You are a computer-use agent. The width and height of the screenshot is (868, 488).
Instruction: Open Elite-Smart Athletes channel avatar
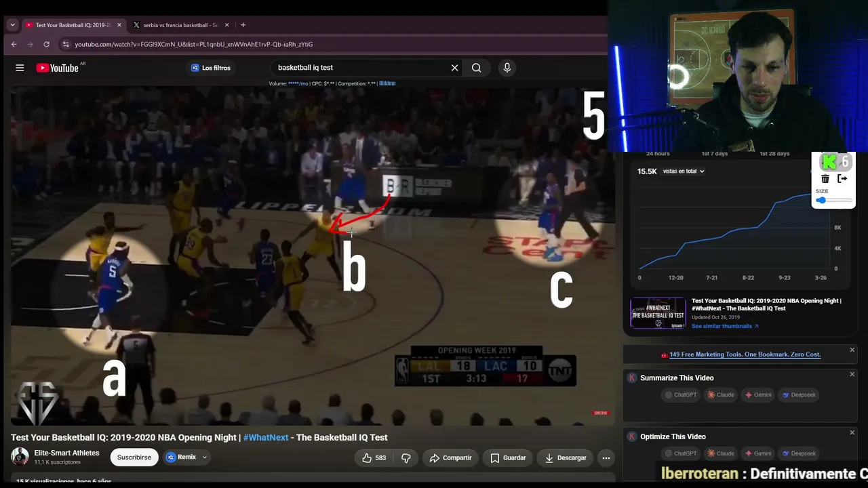[20, 457]
